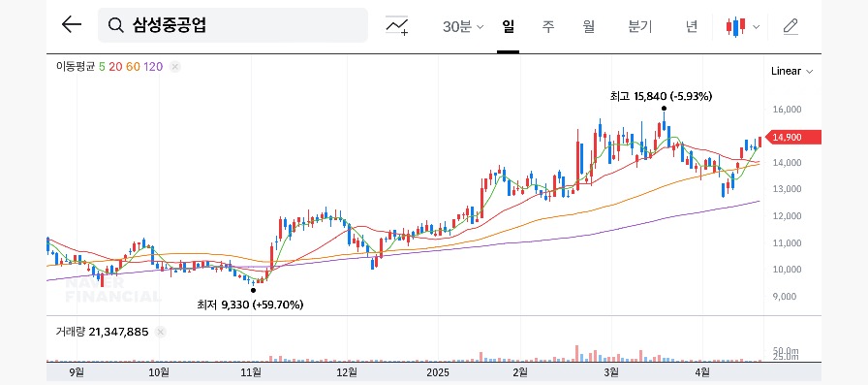Open the pencil drawing tool
The image size is (868, 385).
point(790,26)
